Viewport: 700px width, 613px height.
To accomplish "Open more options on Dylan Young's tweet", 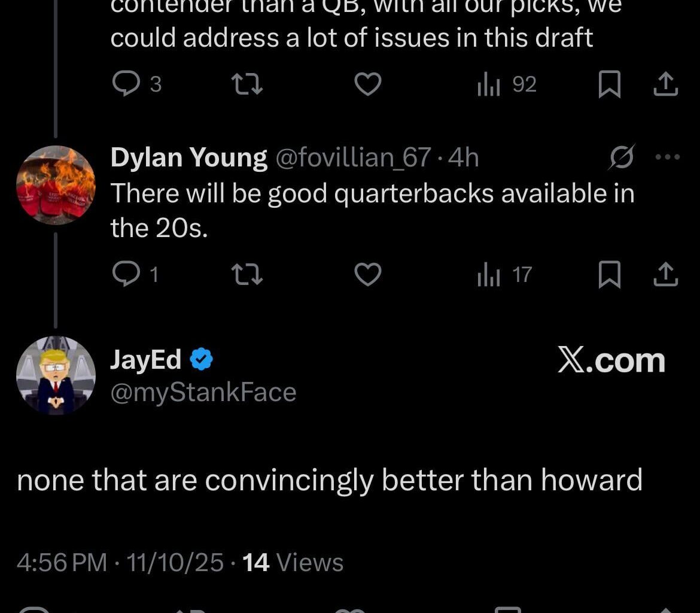I will tap(668, 157).
